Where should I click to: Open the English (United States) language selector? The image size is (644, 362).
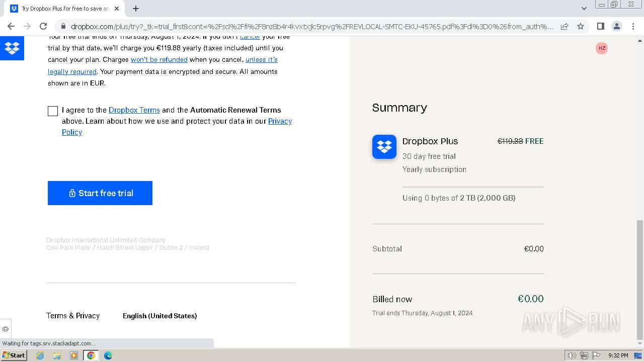160,316
